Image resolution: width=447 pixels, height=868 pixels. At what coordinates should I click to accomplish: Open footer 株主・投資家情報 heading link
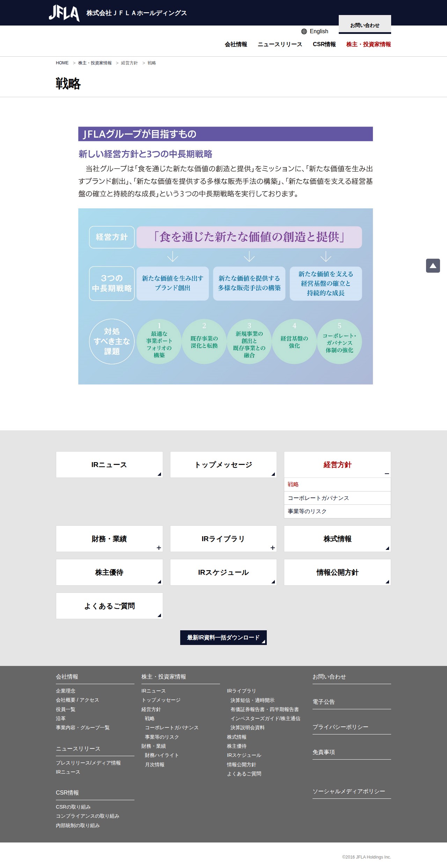164,677
